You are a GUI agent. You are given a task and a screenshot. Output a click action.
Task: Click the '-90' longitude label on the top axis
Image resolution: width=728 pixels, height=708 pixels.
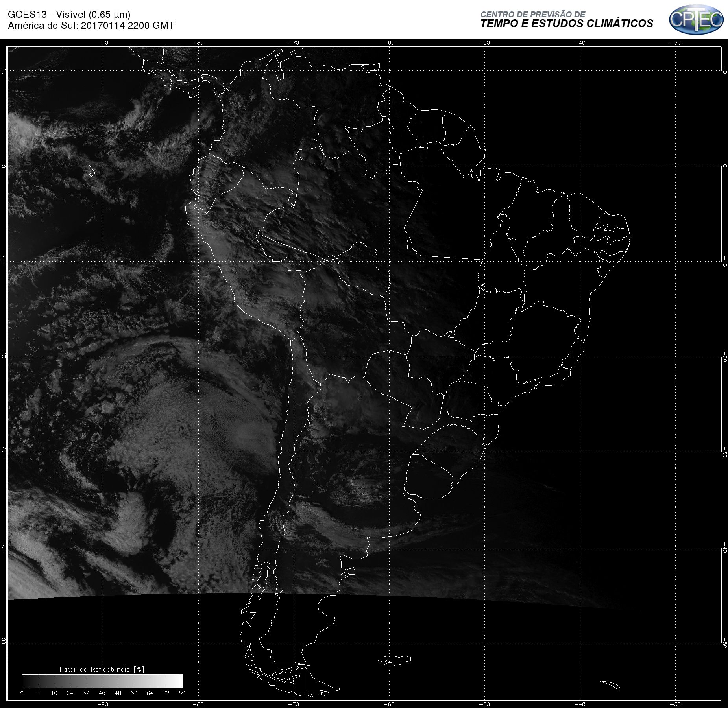[102, 43]
